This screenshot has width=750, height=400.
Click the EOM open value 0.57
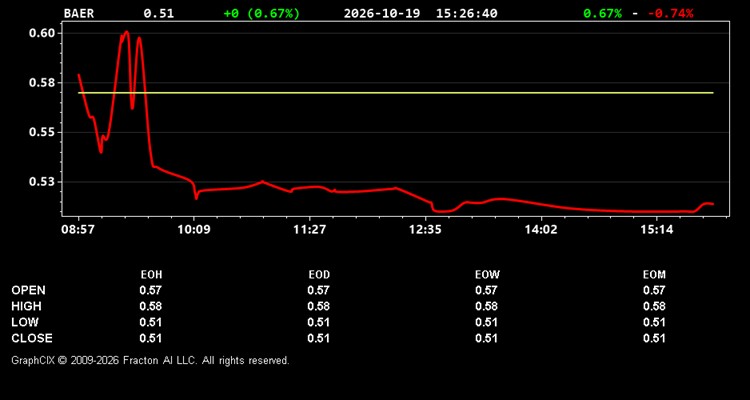coord(654,290)
